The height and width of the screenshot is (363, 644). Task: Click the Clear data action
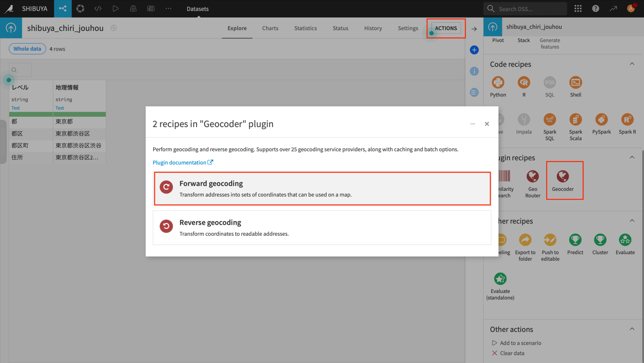512,353
